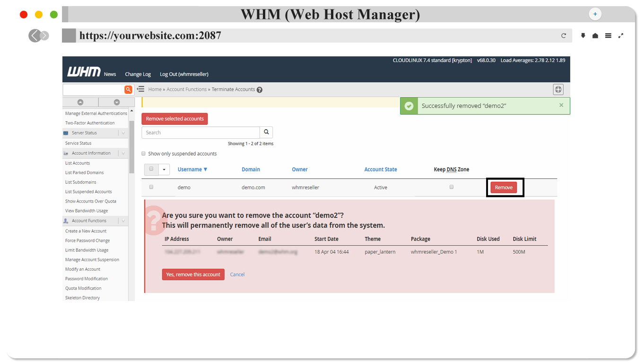Open List Parked Domains in sidebar
The width and height of the screenshot is (644, 364).
pos(85,173)
